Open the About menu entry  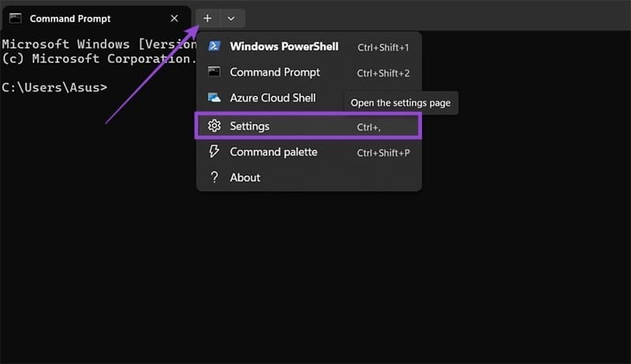click(245, 177)
